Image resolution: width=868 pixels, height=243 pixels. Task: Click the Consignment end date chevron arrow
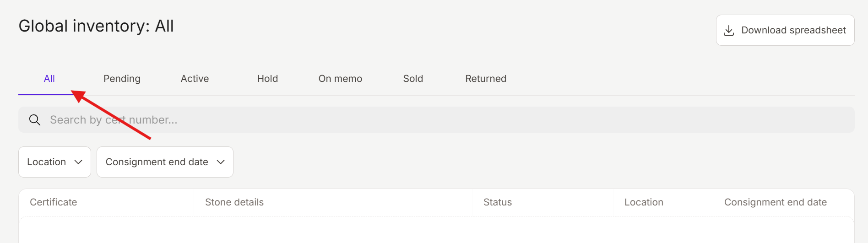coord(221,162)
